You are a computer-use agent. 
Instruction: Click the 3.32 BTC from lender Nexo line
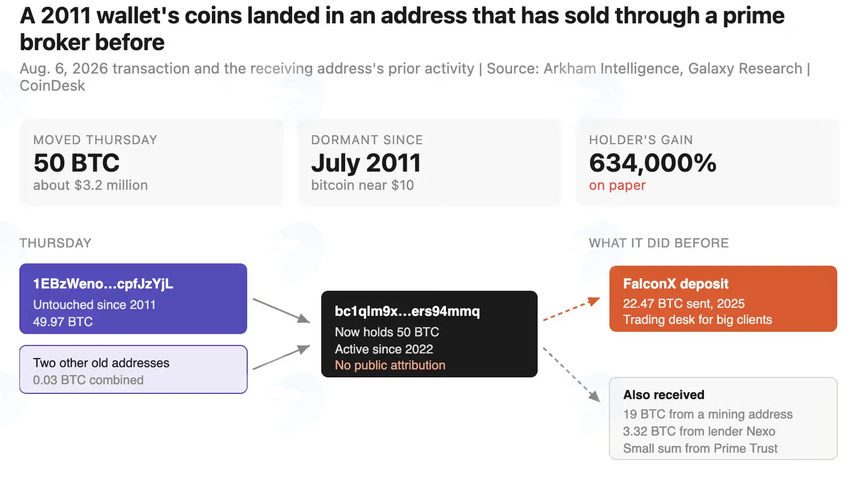tap(699, 432)
